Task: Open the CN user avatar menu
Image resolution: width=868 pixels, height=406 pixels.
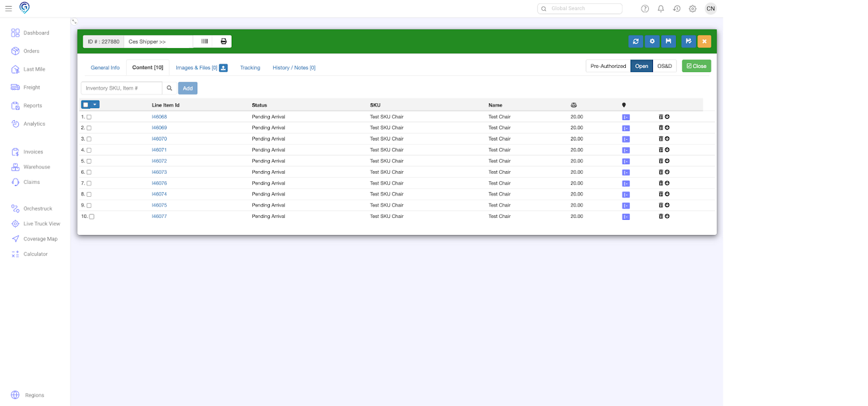Action: pos(710,9)
